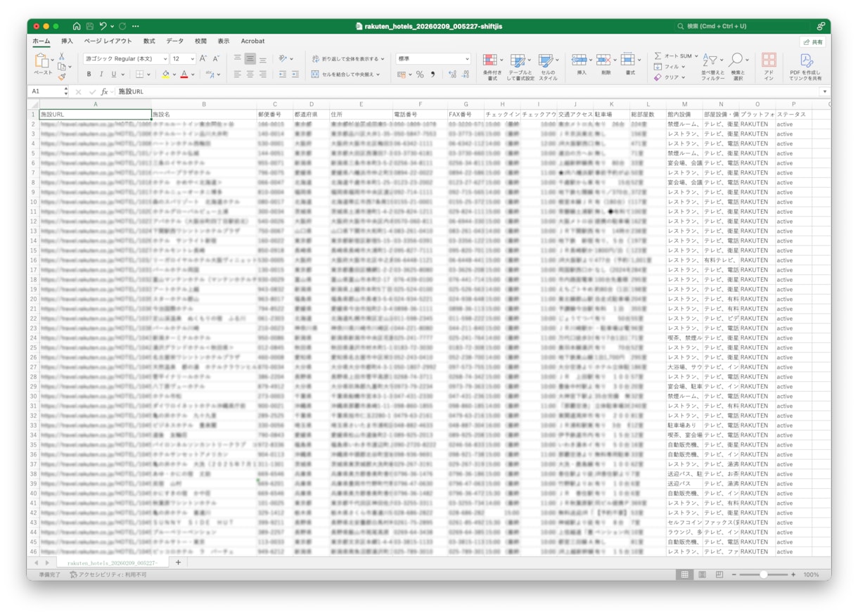Expand the wrap text 折り返して全体を表示する dropdown
The image size is (858, 616).
click(383, 59)
